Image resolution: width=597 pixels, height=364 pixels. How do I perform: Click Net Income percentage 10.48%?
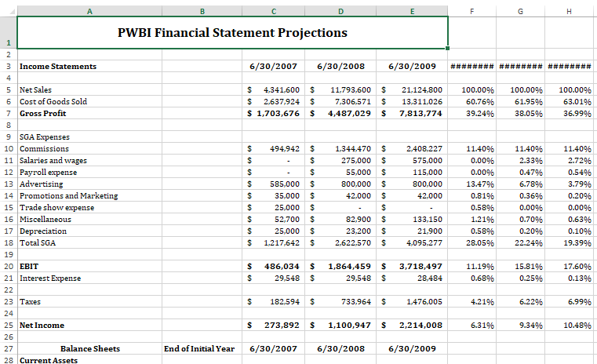pyautogui.click(x=577, y=325)
